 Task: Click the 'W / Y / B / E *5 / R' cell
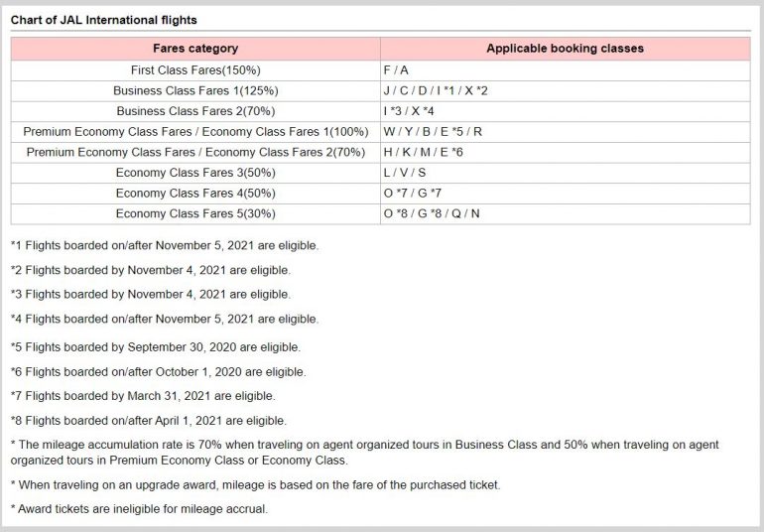[x=433, y=131]
